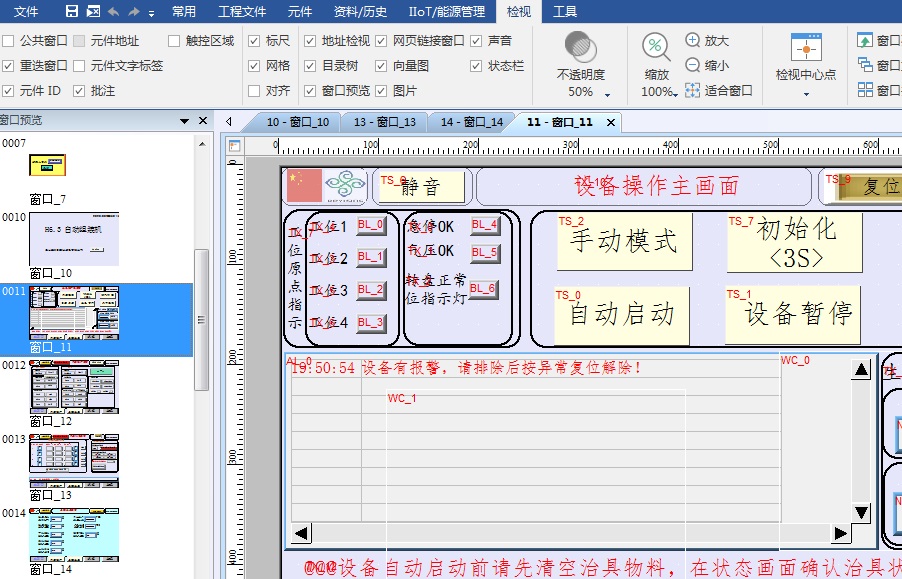Open the opacity 50% dropdown arrow
Viewport: 902px width, 579px height.
tap(607, 93)
